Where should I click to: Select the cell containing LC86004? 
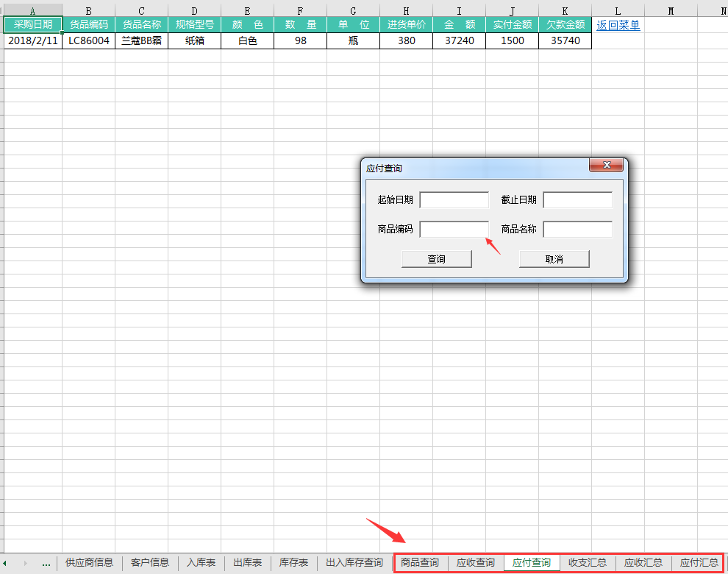(88, 41)
